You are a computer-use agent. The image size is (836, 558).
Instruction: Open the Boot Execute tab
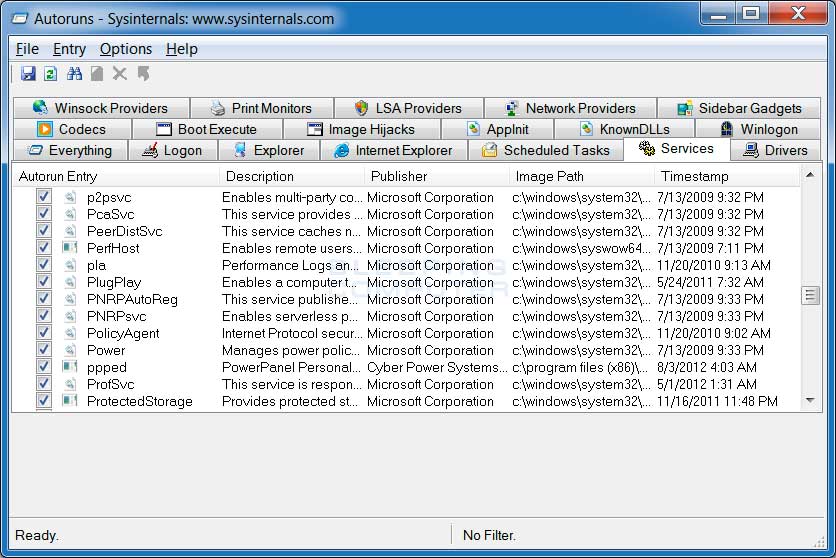point(207,129)
